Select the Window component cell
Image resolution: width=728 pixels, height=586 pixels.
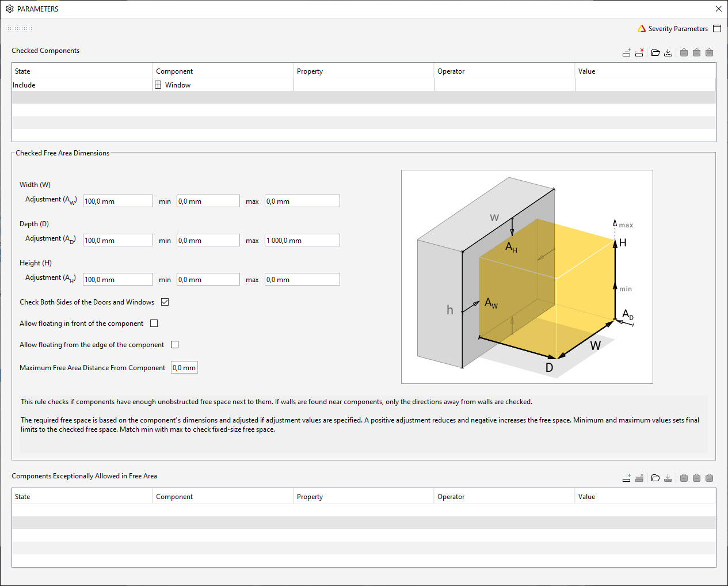223,85
